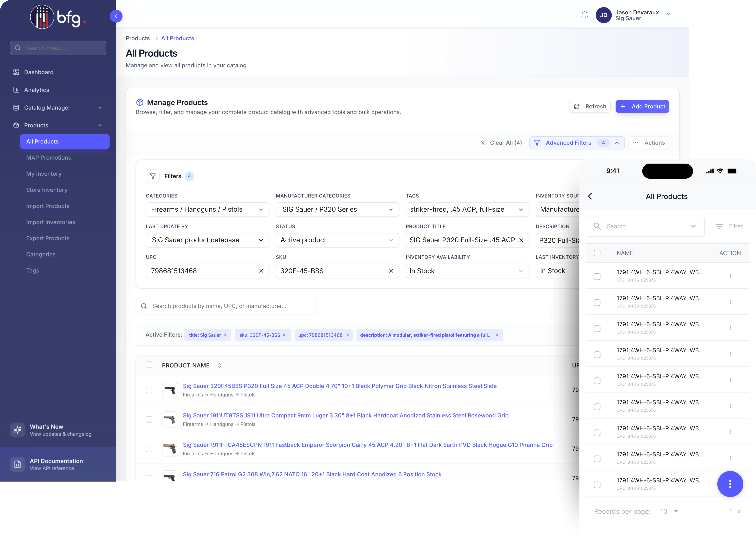Remove the sku 320F-45-BSS filter chip
The height and width of the screenshot is (542, 756).
pyautogui.click(x=284, y=335)
